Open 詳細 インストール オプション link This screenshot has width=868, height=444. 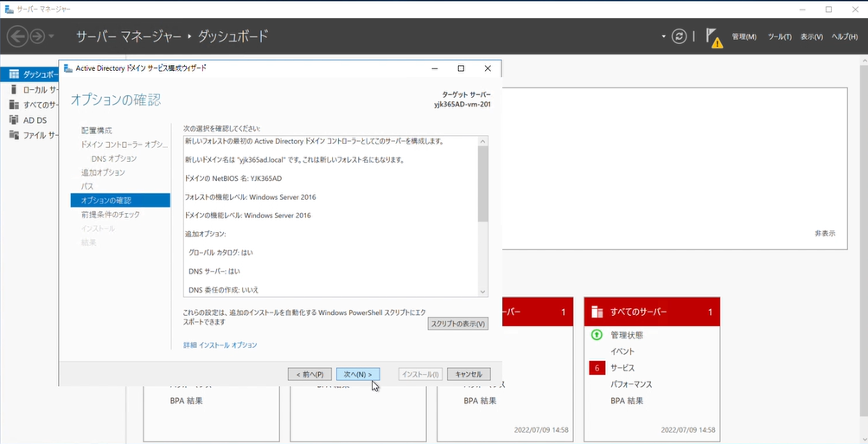coord(220,344)
